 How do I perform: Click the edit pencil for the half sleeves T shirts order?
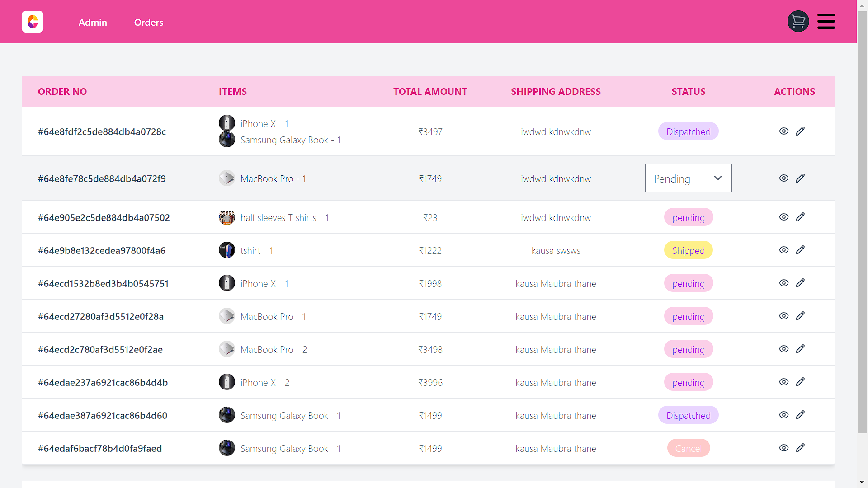pyautogui.click(x=800, y=217)
